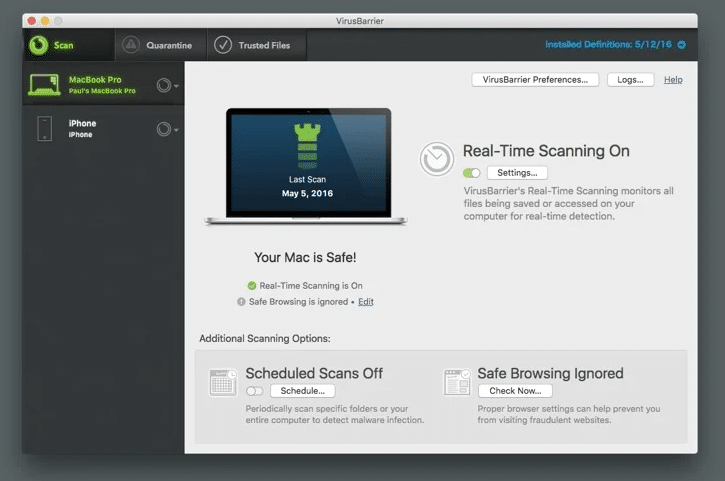Click the green castle tower icon
This screenshot has height=481, width=725.
[307, 146]
